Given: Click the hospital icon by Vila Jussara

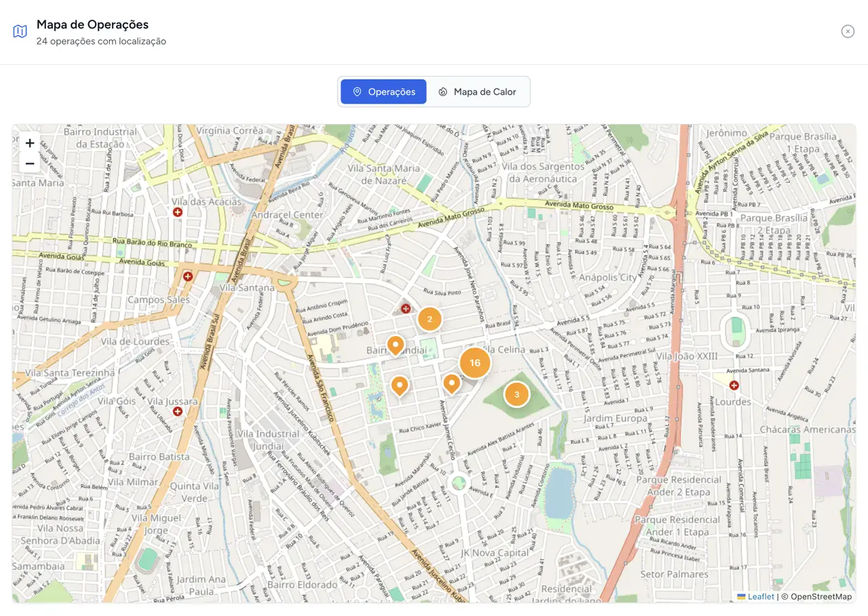Looking at the screenshot, I should pos(178,411).
